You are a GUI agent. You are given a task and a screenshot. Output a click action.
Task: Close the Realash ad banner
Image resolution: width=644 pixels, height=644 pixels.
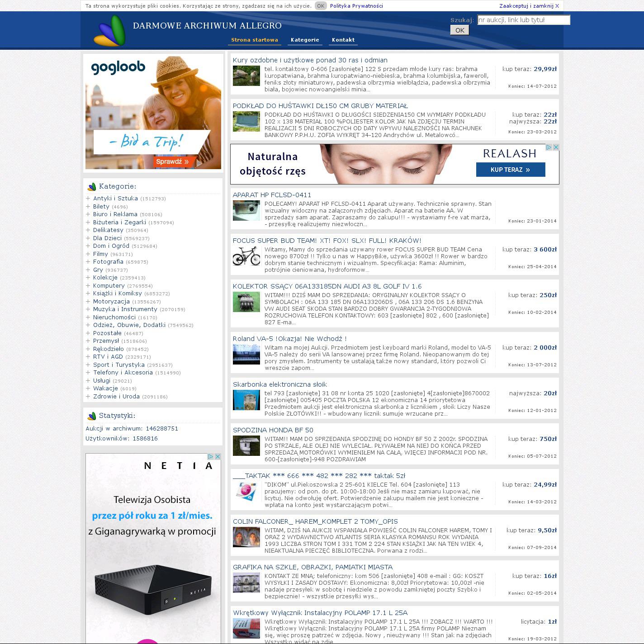click(x=556, y=147)
